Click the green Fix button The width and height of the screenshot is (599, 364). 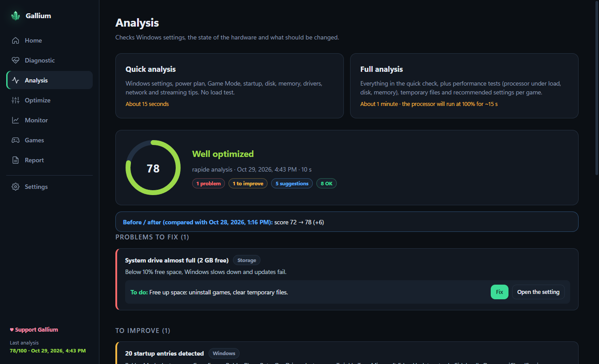pyautogui.click(x=500, y=292)
